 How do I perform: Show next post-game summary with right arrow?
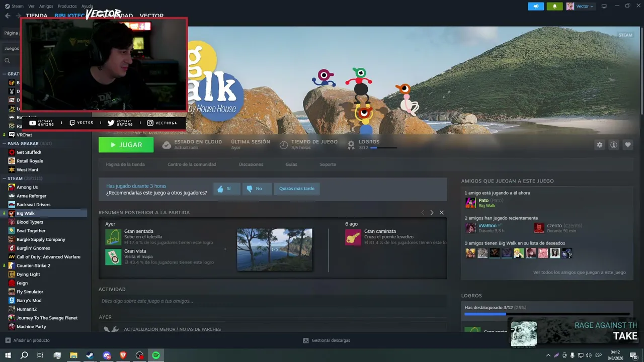431,213
